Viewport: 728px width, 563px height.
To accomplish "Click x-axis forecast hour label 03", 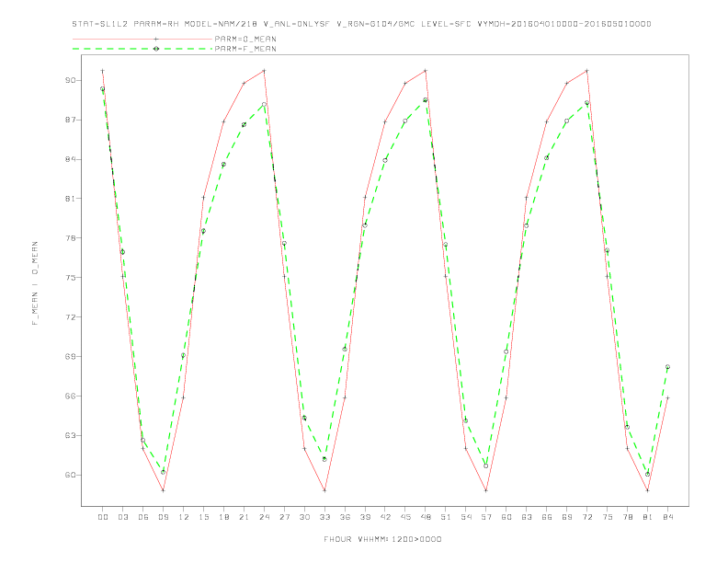I will pos(122,517).
